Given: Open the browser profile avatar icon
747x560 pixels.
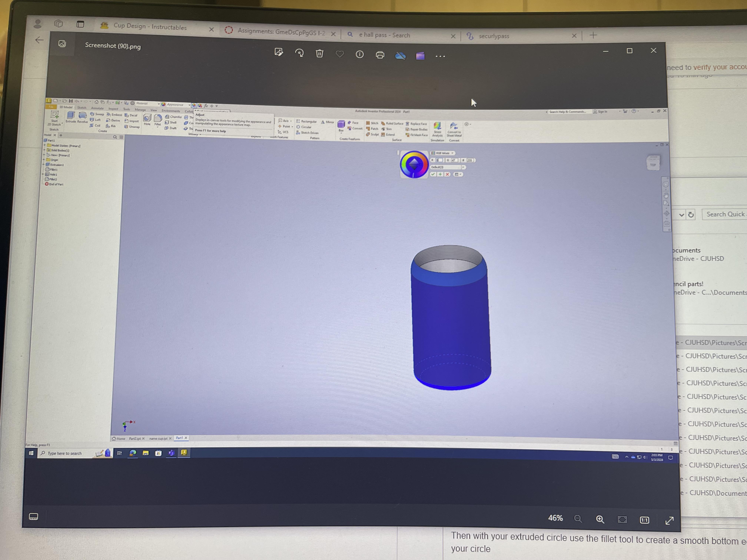Looking at the screenshot, I should pos(38,24).
